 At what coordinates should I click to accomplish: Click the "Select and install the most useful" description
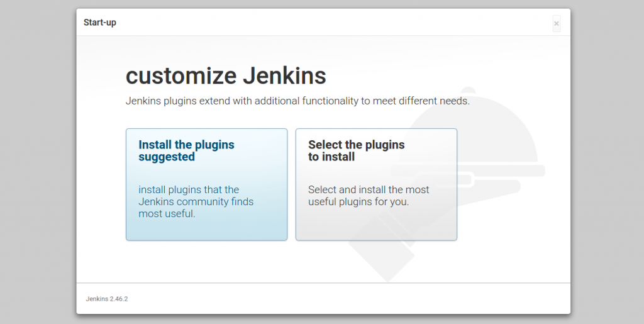click(x=369, y=196)
